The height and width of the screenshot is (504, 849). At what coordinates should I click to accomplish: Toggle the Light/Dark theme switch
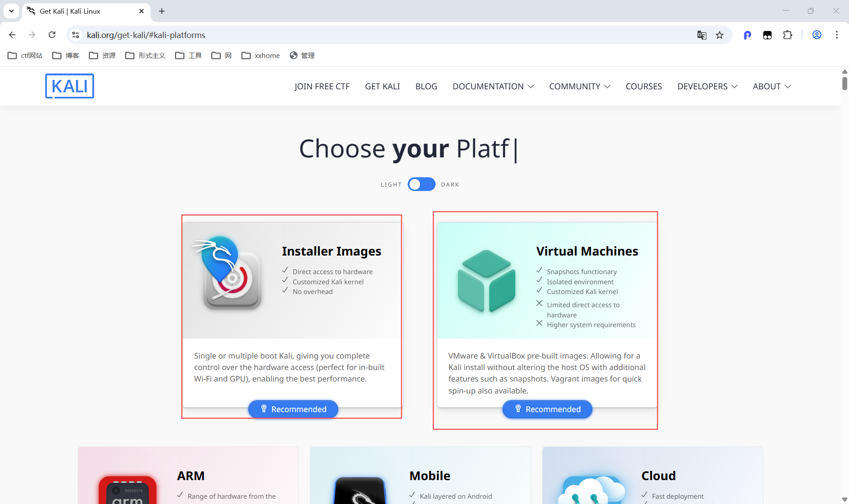(x=421, y=184)
